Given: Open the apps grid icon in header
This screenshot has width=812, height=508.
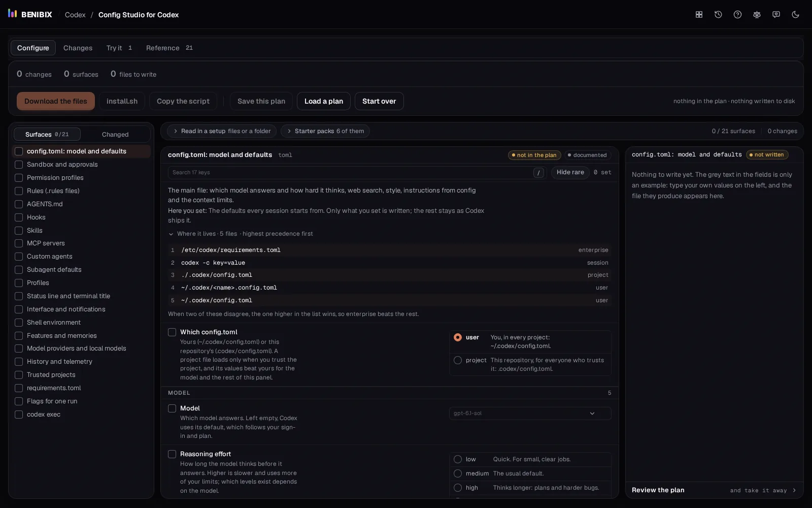Looking at the screenshot, I should (699, 15).
